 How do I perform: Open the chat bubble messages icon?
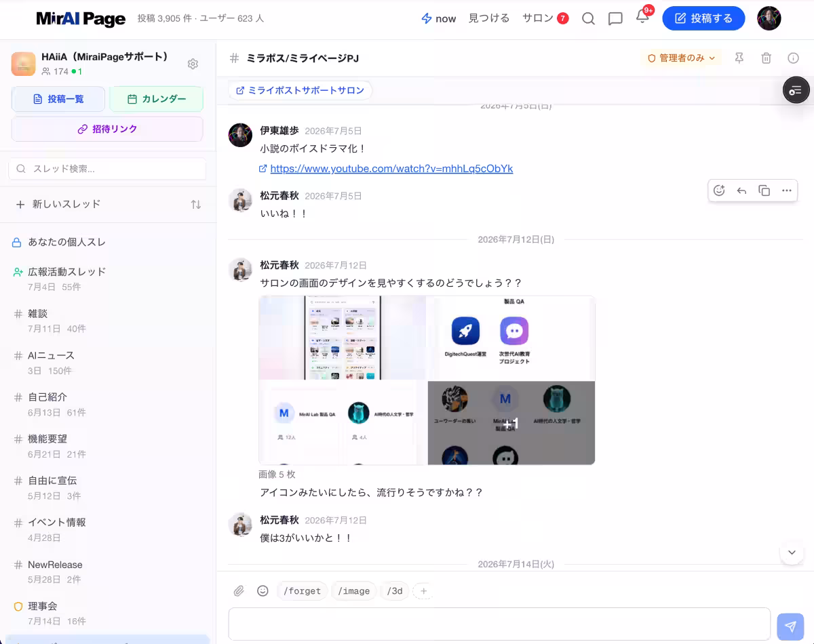(x=615, y=18)
